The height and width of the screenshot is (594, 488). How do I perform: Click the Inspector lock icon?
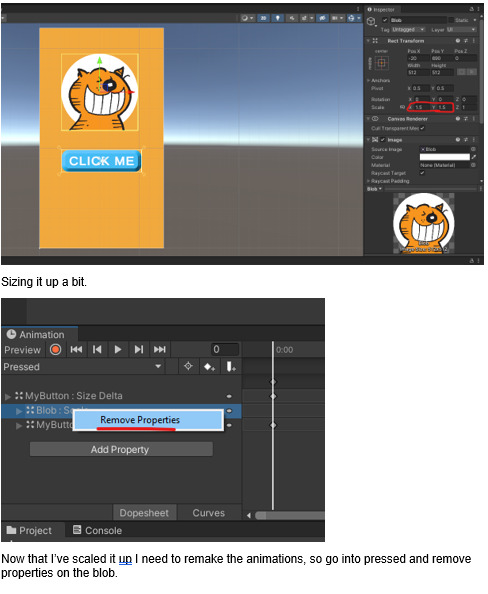472,9
